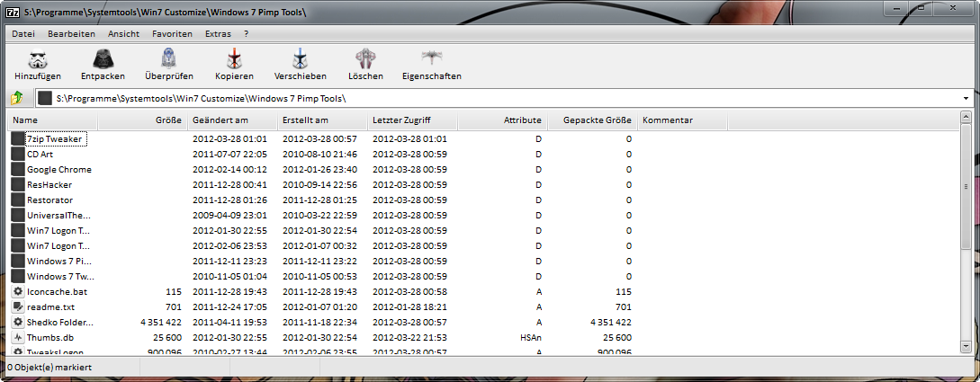The image size is (980, 382).
Task: Sort by the Kommentar column header
Action: point(682,120)
